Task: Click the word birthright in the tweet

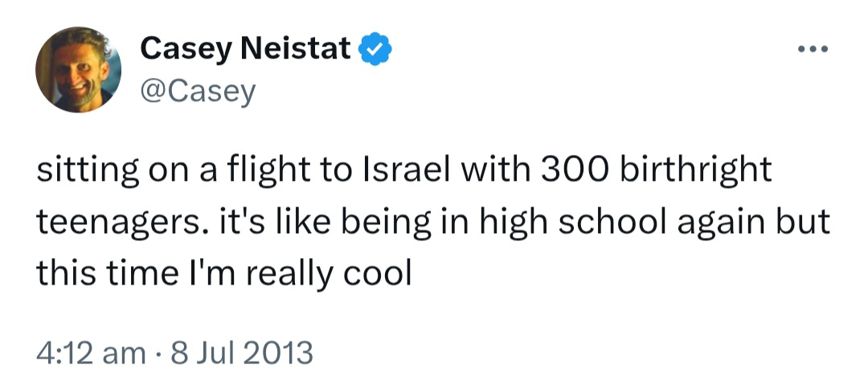Action: coord(695,170)
